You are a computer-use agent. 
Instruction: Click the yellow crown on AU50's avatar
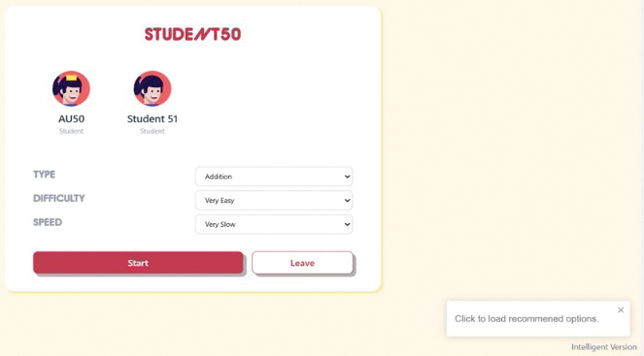click(x=72, y=78)
